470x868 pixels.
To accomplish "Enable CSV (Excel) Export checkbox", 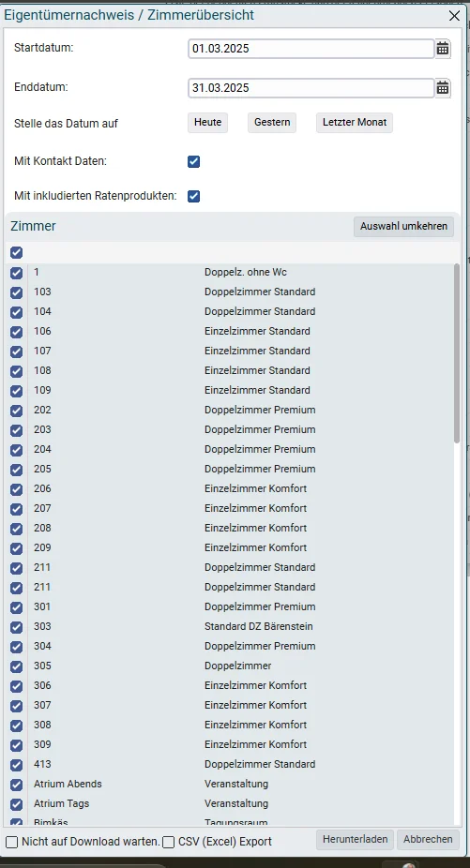I will (x=168, y=842).
